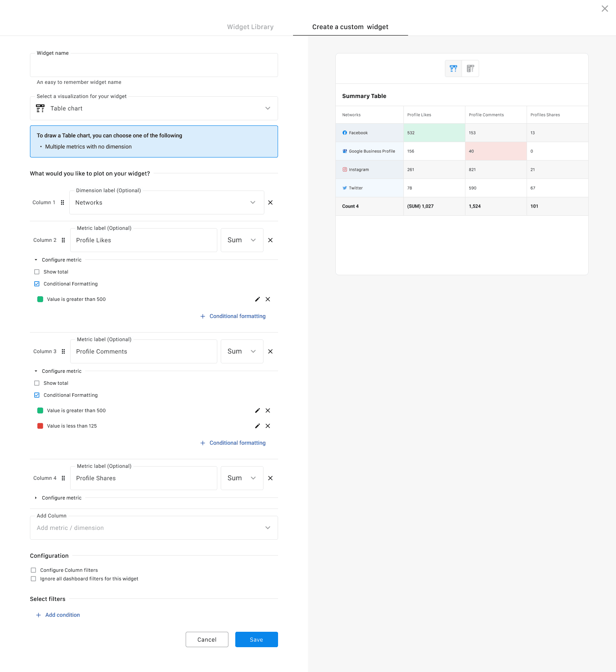Screen dimensions: 616x672
Task: Switch to the Widget Library tab
Action: pos(250,27)
